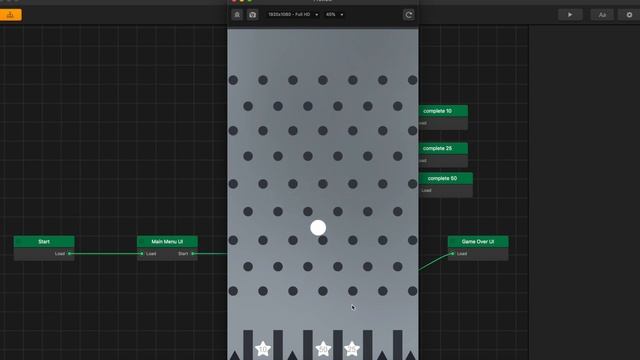Click the star labeled 25 in preview
Screen dimensions: 640x360
pos(351,349)
